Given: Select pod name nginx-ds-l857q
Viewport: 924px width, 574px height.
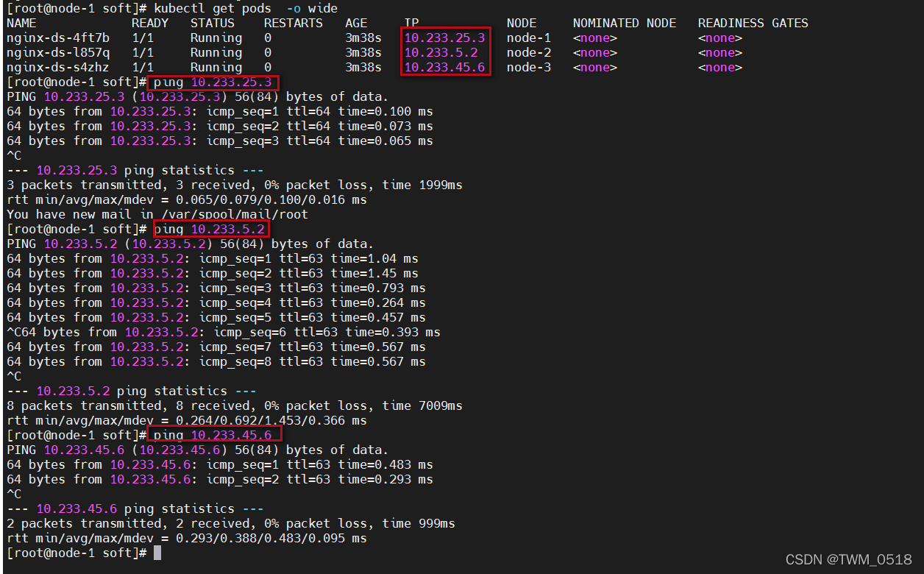Looking at the screenshot, I should [57, 52].
